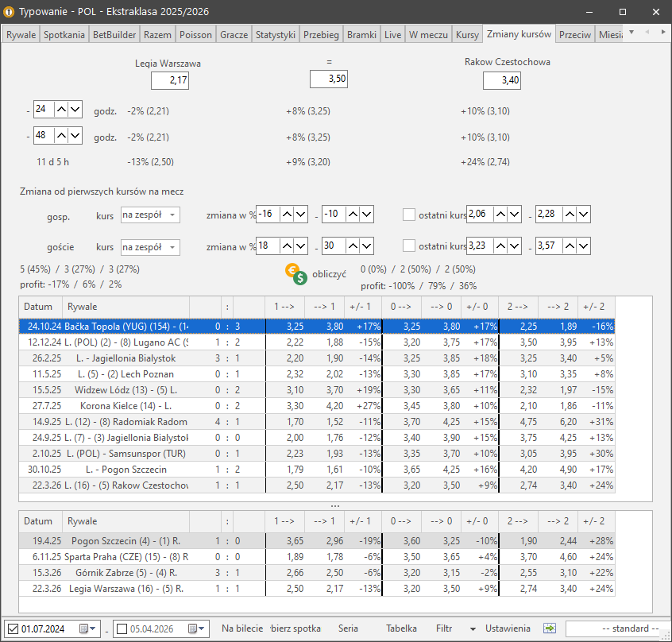Viewport: 672px width, 642px height.
Task: Open calendar picker for end date 05.04.2026
Action: [x=195, y=629]
